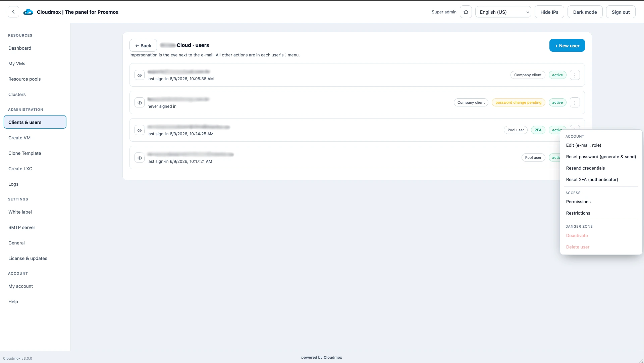Viewport: 644px width, 363px height.
Task: Click powered by Cloudmox footer text
Action: [x=321, y=357]
